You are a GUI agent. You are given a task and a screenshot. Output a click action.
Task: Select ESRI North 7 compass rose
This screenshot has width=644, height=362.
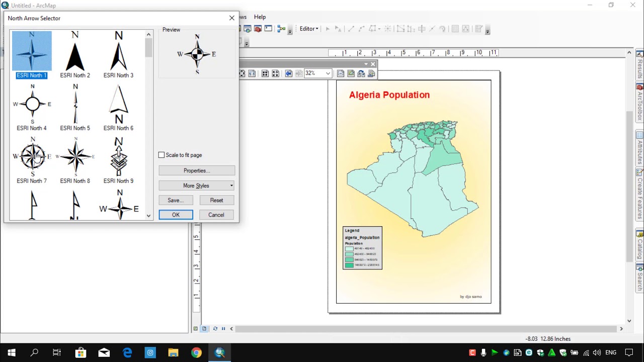point(32,160)
